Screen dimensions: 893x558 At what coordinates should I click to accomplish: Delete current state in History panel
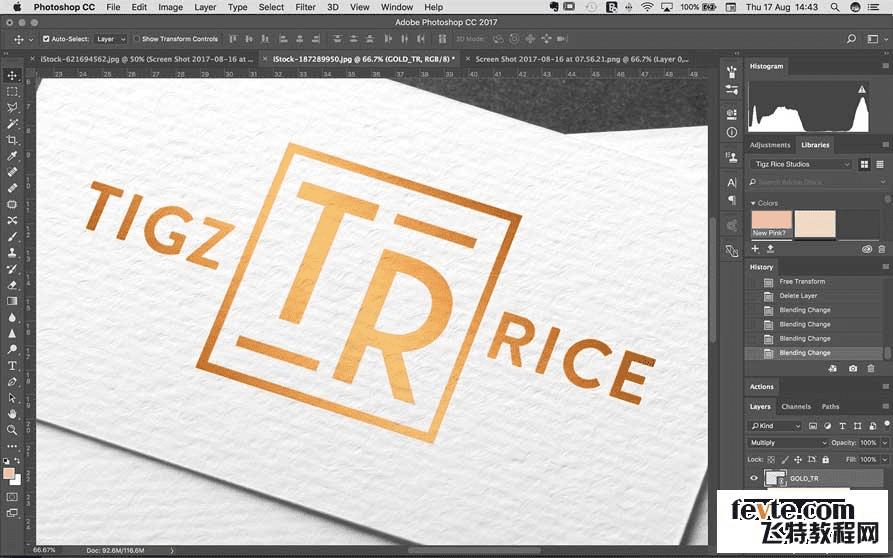pos(871,369)
